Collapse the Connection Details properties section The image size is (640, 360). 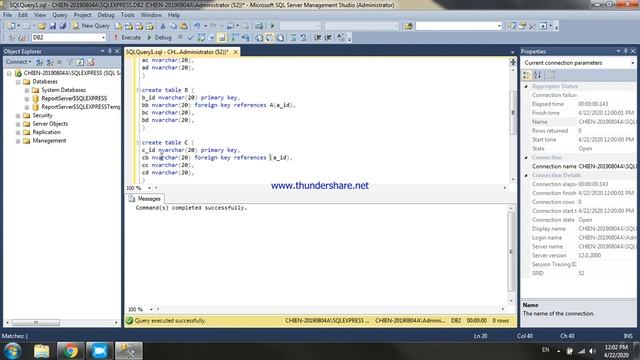[x=526, y=176]
